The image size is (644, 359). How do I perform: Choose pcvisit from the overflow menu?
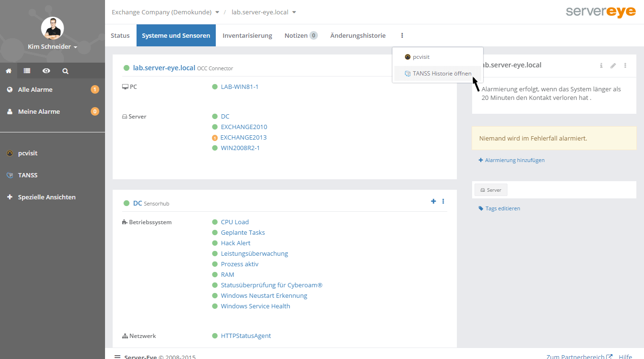421,57
